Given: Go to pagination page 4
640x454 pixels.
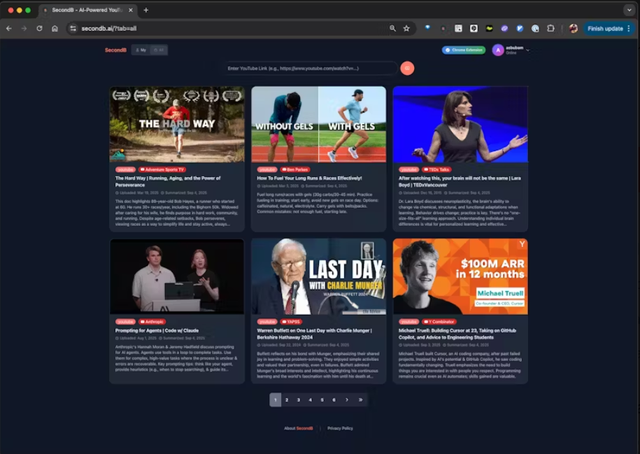Looking at the screenshot, I should tap(311, 400).
